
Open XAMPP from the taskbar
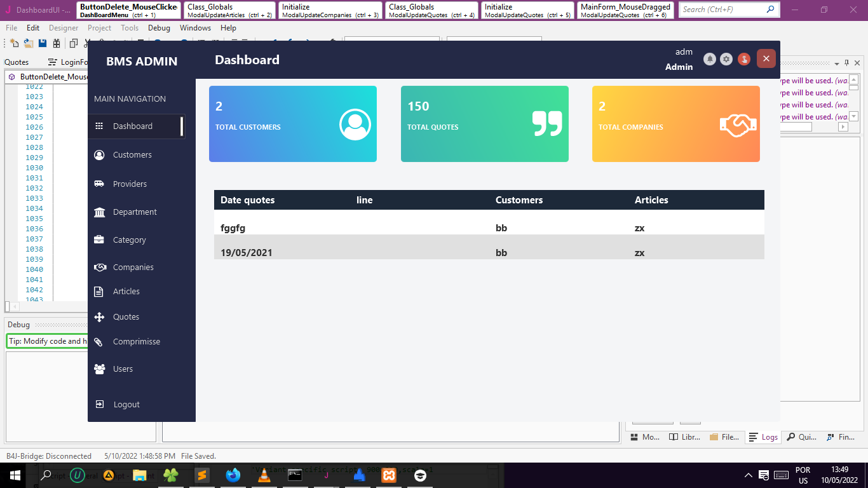(x=389, y=475)
